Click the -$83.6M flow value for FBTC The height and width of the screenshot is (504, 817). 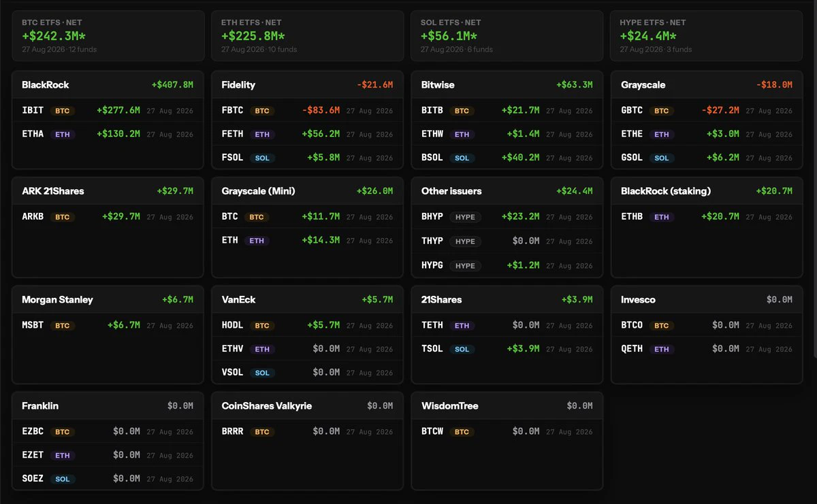(321, 110)
